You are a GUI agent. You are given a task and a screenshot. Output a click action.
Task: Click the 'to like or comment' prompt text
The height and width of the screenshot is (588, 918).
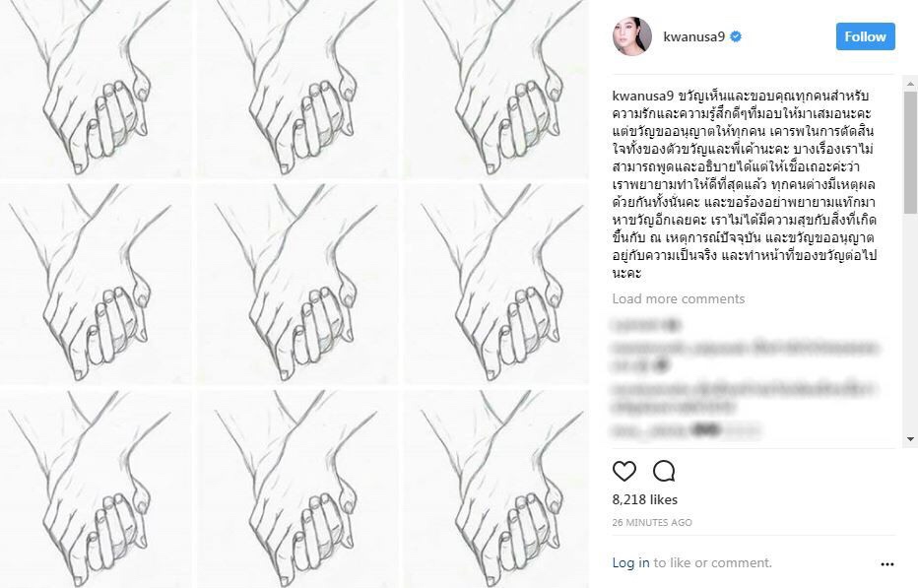(x=712, y=562)
